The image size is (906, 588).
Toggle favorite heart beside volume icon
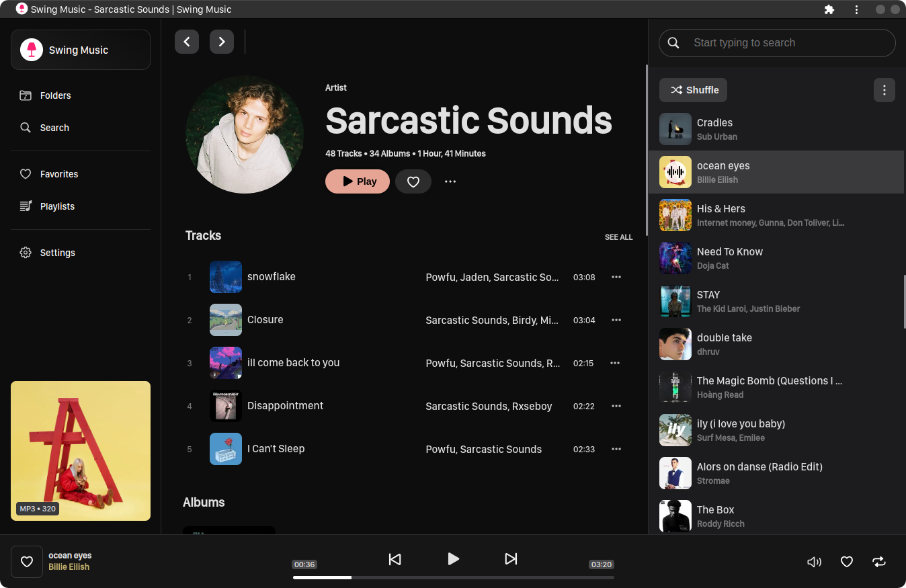(847, 562)
